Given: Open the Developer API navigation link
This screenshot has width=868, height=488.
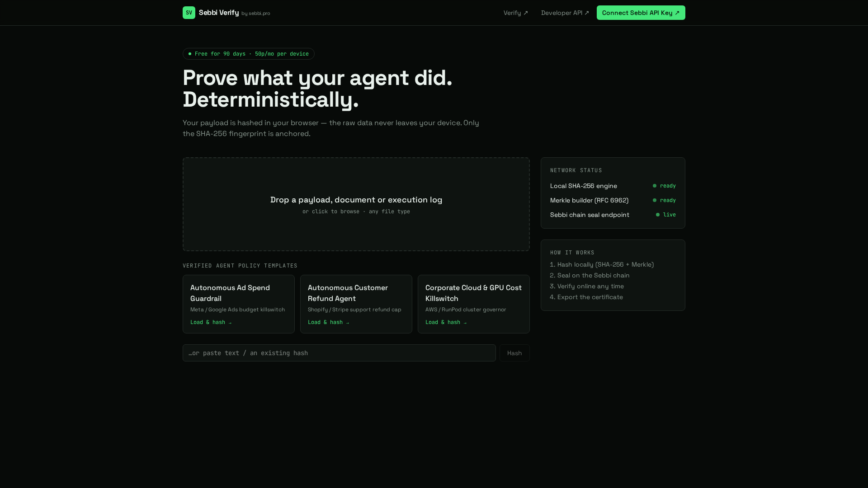Looking at the screenshot, I should pyautogui.click(x=565, y=13).
